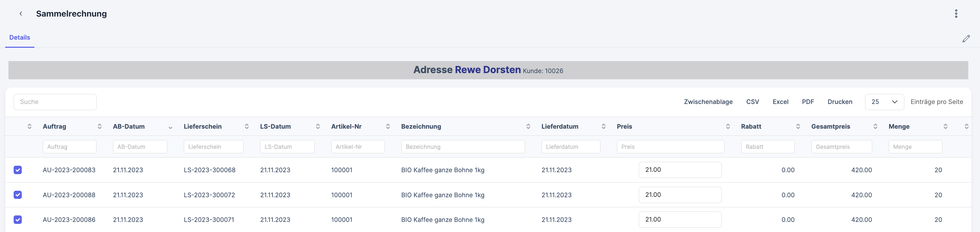Toggle AB-Datum descending sort chevron
This screenshot has width=980, height=232.
[x=170, y=127]
